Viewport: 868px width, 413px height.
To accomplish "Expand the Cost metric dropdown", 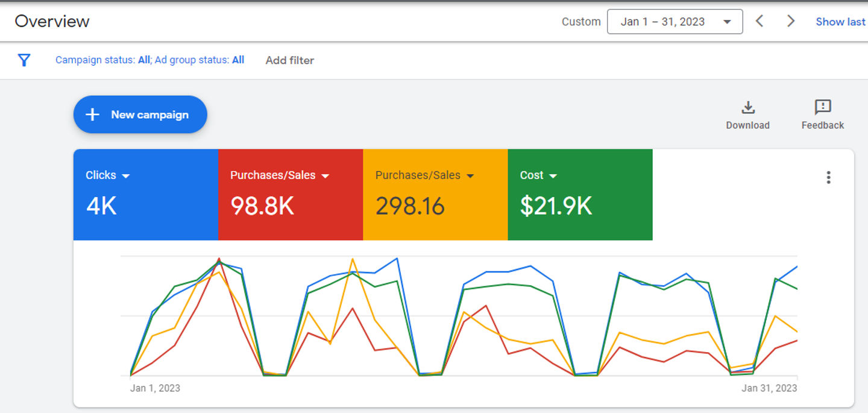I will pyautogui.click(x=553, y=176).
